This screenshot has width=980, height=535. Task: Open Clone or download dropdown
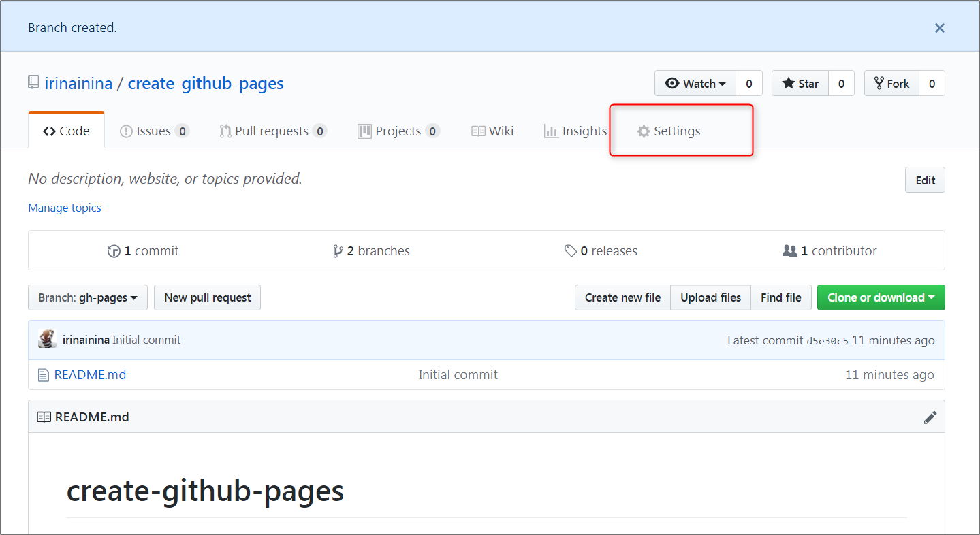(881, 297)
